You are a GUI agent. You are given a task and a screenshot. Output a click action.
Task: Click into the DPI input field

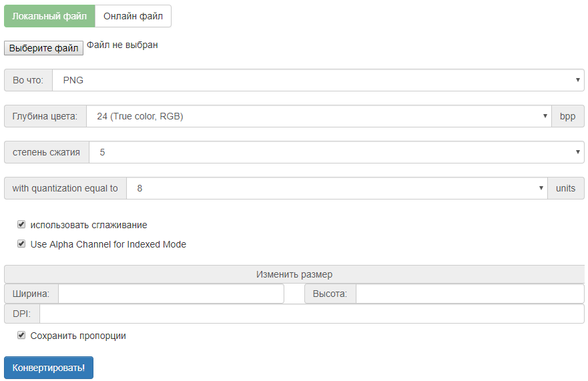(312, 314)
